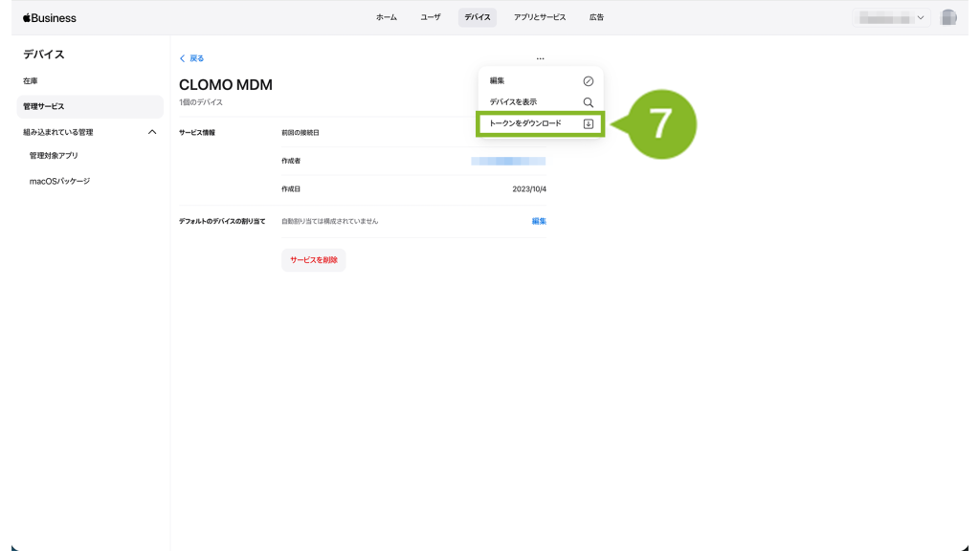Click the blue 編集 link for default assignment
This screenshot has height=551, width=980.
(x=539, y=221)
